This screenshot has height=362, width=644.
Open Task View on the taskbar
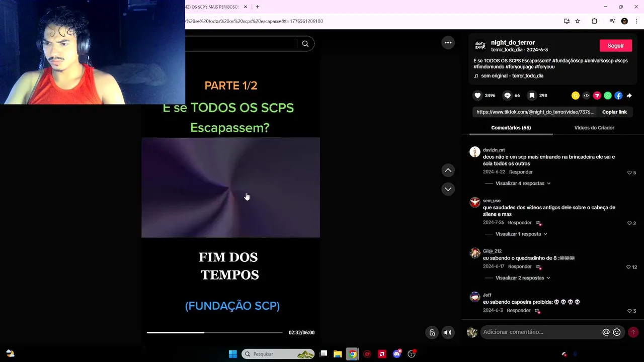click(324, 354)
